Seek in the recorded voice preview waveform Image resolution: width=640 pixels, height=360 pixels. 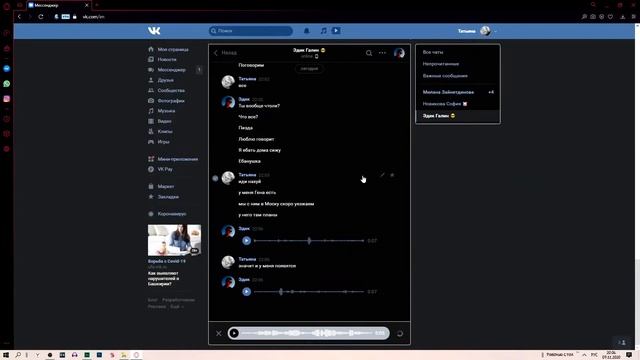tap(308, 333)
